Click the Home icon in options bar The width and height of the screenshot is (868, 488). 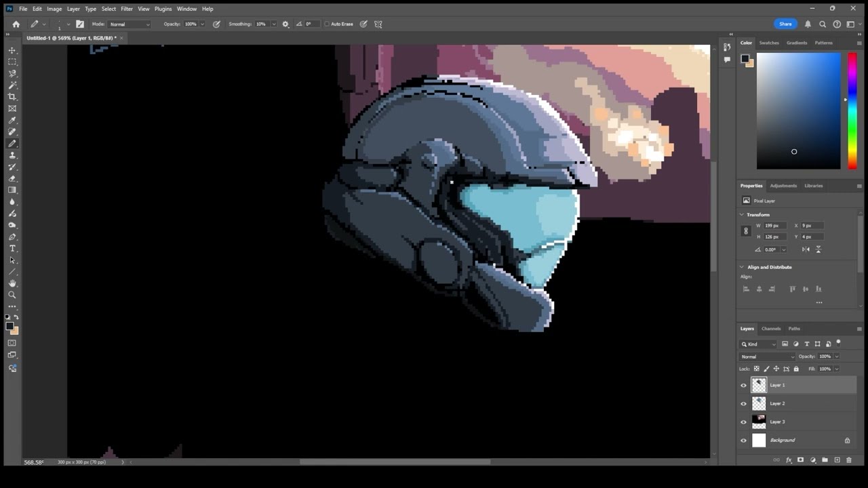pyautogui.click(x=16, y=24)
